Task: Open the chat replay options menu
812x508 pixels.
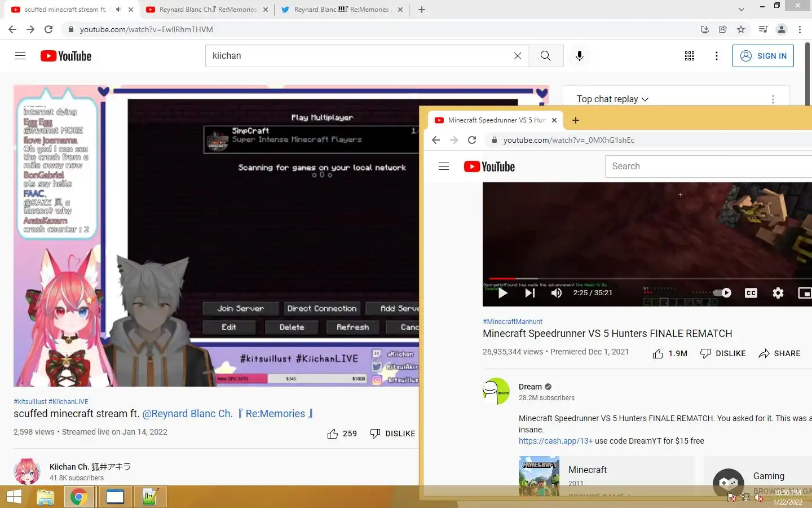Action: 773,99
